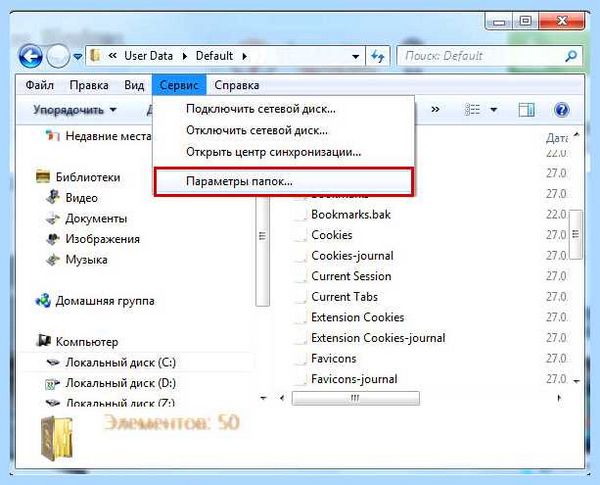The image size is (600, 485).
Task: Choose Отключить сетевой диск...
Action: (x=284, y=131)
